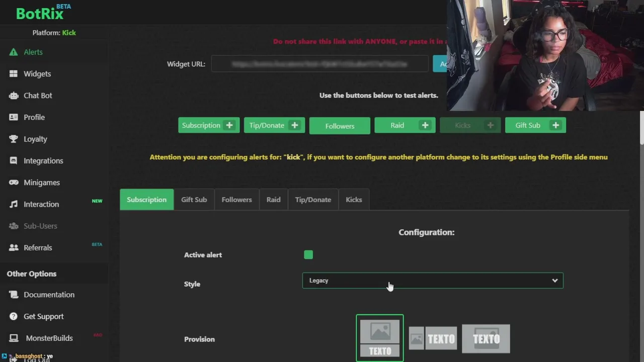This screenshot has width=644, height=362.
Task: Click the Documentation book icon
Action: point(14,295)
